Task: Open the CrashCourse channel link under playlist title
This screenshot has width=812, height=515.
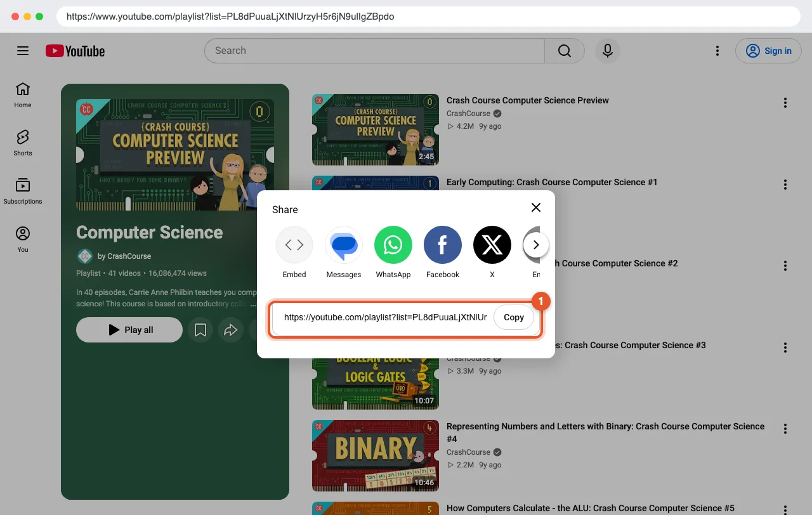Action: [x=124, y=256]
